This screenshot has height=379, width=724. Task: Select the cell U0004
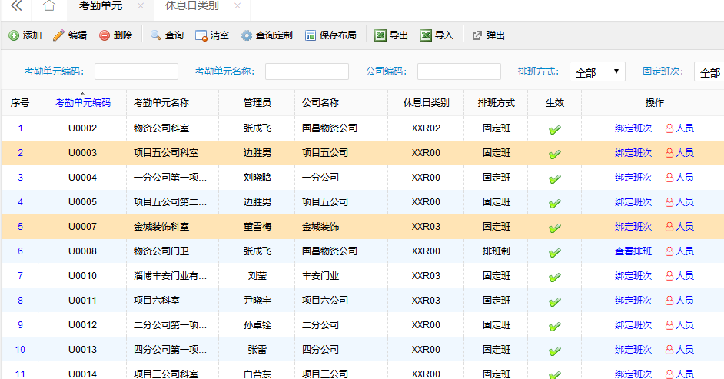click(83, 177)
